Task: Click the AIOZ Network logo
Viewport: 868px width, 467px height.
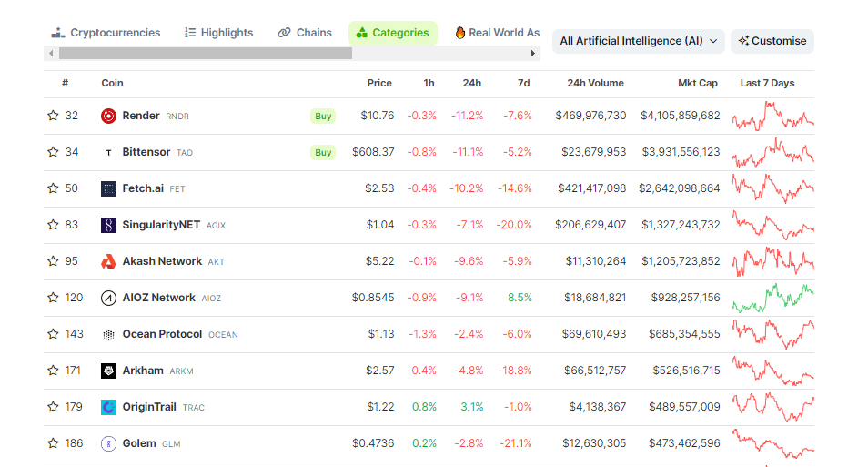Action: click(108, 298)
